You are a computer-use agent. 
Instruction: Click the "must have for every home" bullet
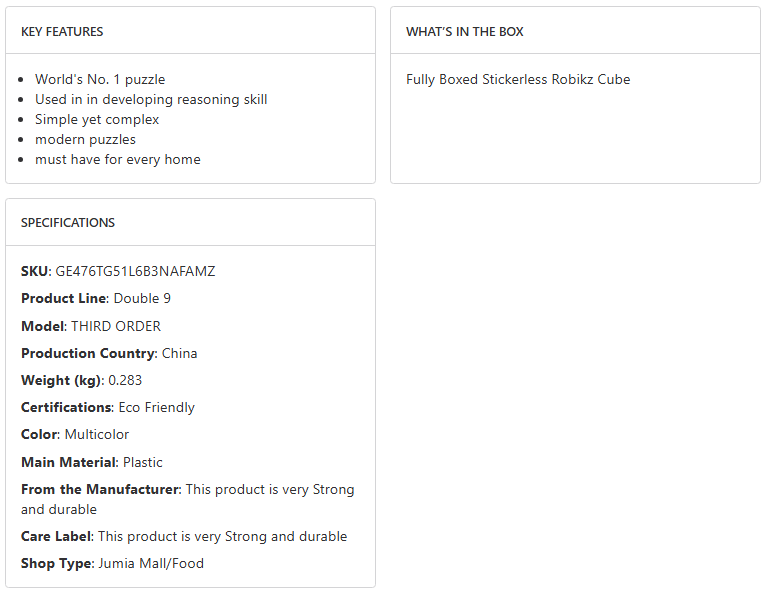(118, 160)
